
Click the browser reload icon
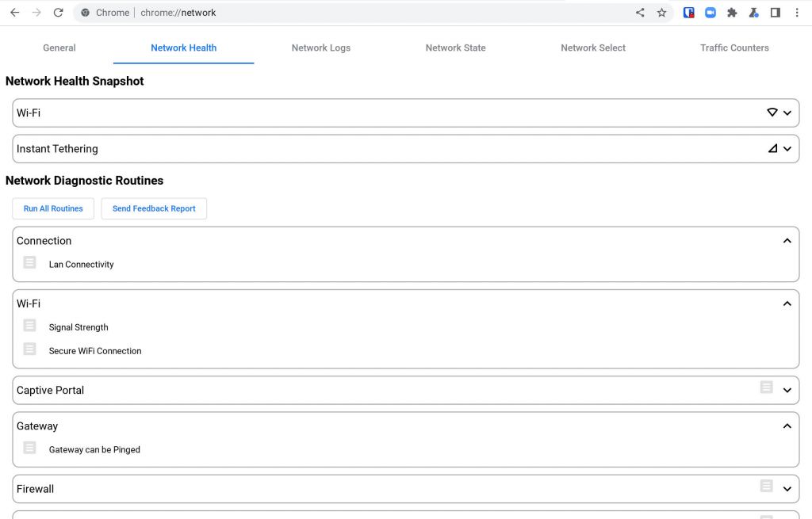click(58, 13)
